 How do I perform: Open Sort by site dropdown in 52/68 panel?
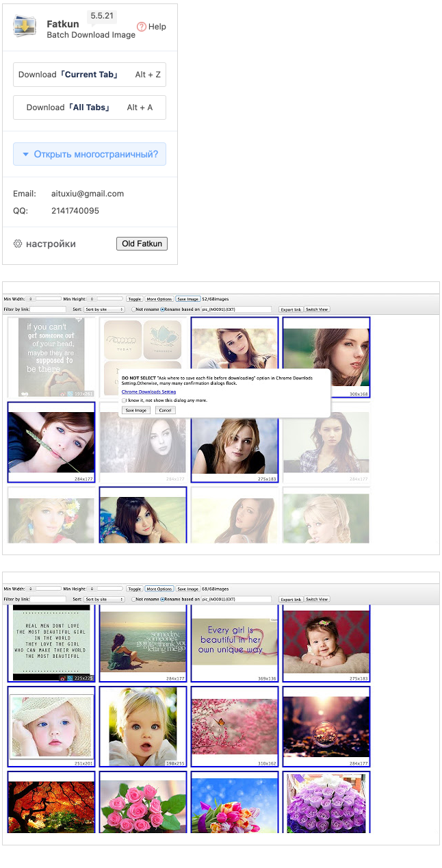pos(105,309)
